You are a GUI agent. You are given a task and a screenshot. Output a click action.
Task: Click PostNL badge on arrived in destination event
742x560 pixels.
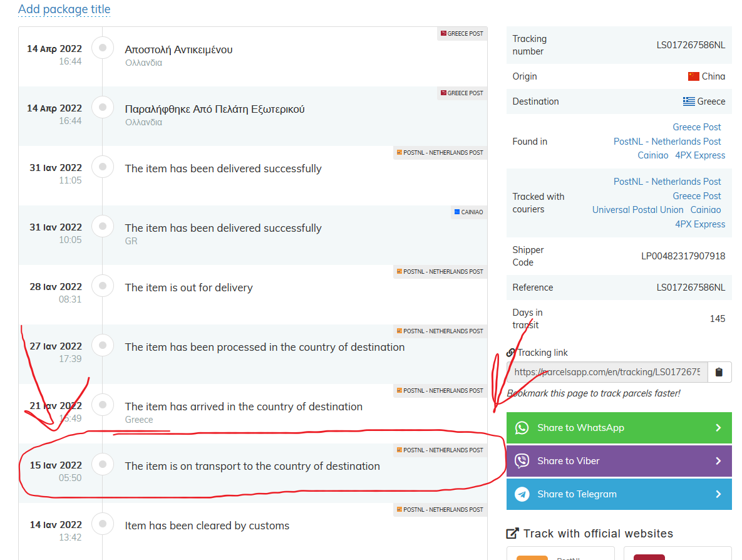[x=440, y=390]
